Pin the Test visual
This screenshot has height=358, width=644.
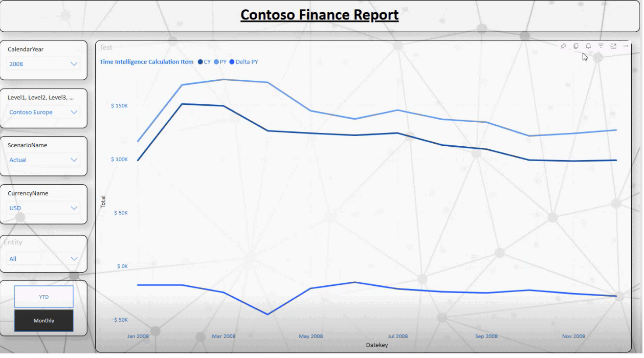(x=563, y=46)
